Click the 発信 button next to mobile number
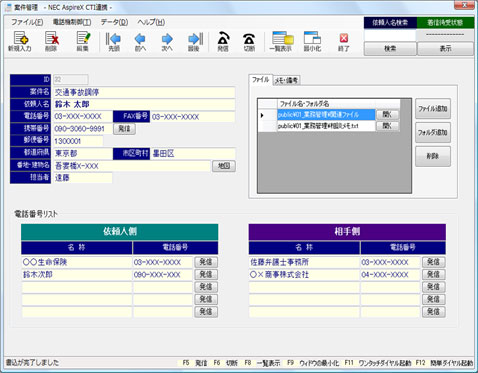 124,129
